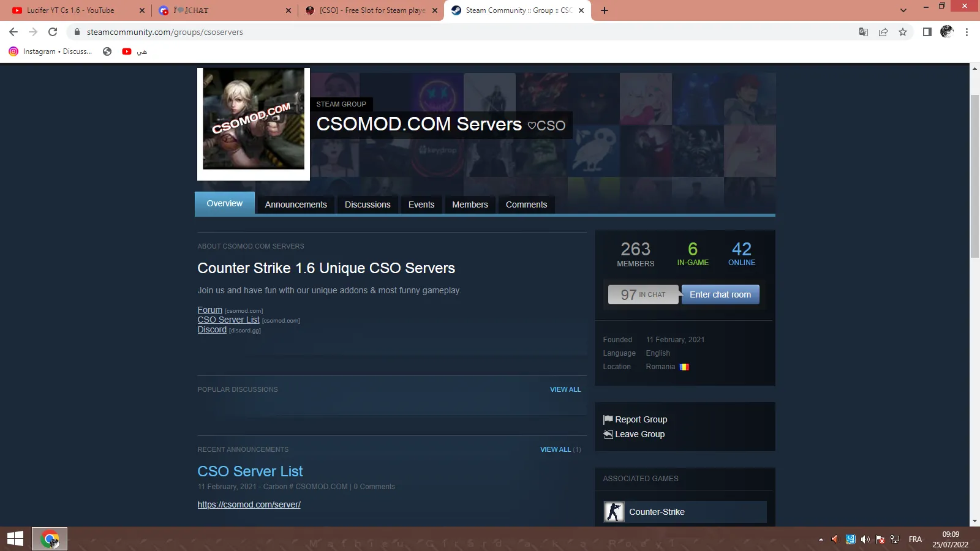The height and width of the screenshot is (551, 980).
Task: Open the CSO Server List announcement title
Action: (250, 471)
